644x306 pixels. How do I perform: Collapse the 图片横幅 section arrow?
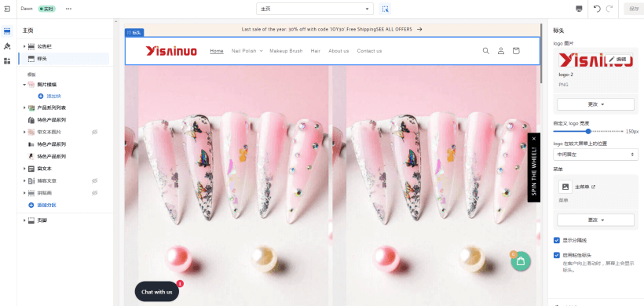(x=24, y=85)
